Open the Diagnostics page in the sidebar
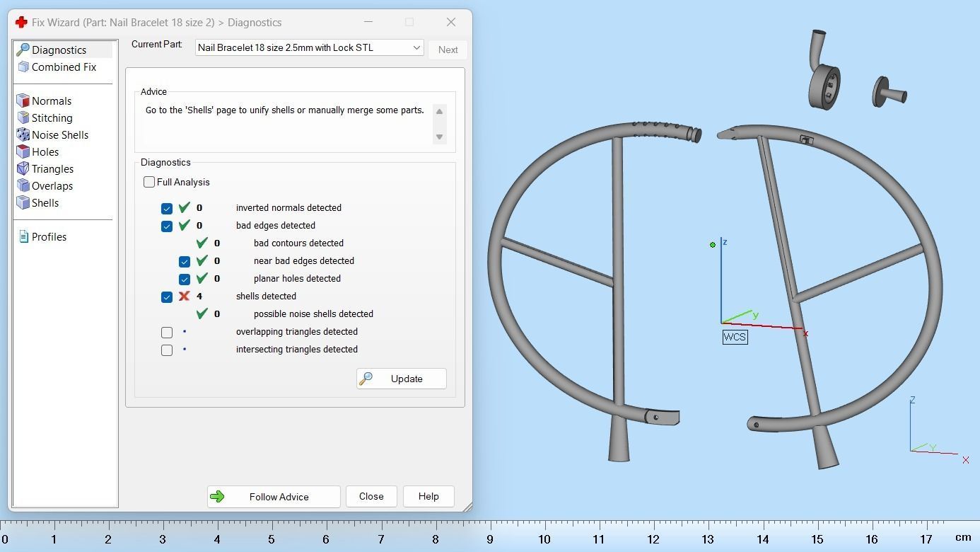Screen dimensions: 980x552 coord(59,50)
